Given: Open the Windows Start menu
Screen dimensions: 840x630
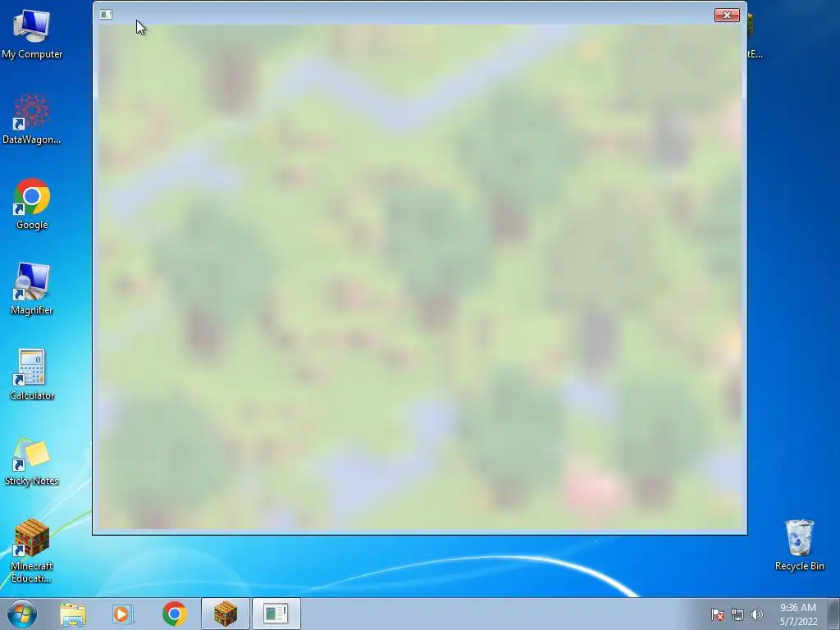Looking at the screenshot, I should pyautogui.click(x=22, y=614).
